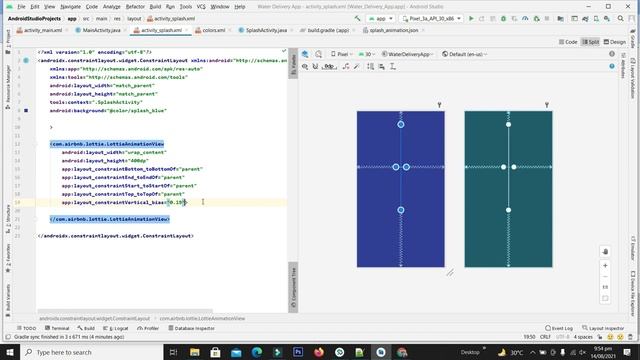Open the Terminal tool window
The image size is (640, 360).
57,328
